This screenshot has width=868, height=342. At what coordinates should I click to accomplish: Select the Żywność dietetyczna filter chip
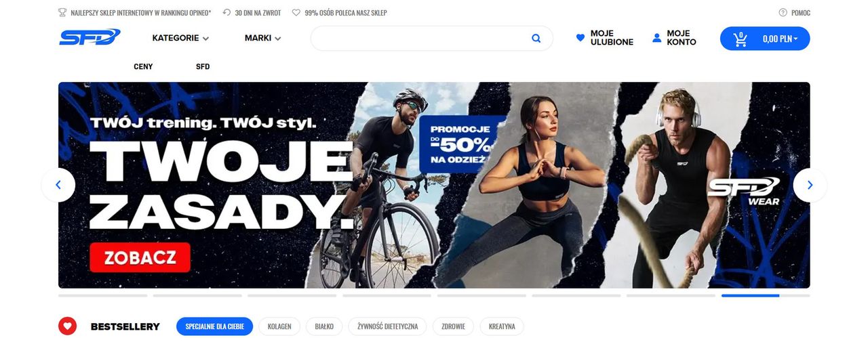click(x=387, y=326)
